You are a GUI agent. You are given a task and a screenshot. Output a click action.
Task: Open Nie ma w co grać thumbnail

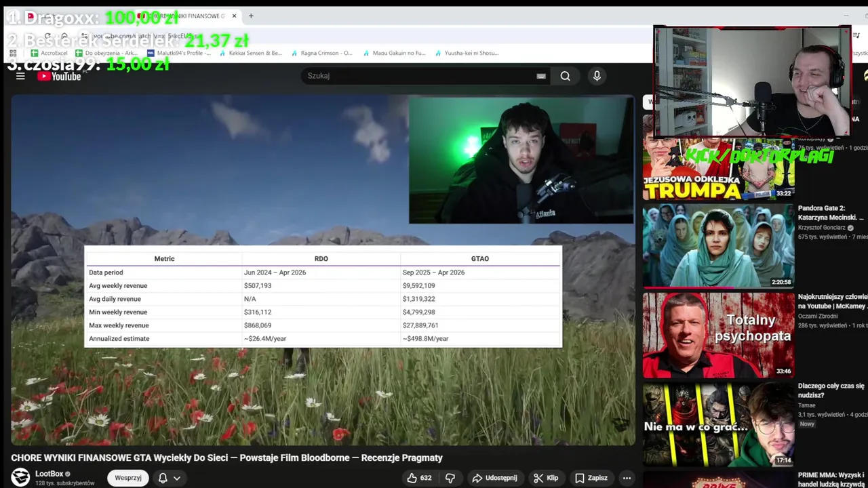[718, 424]
